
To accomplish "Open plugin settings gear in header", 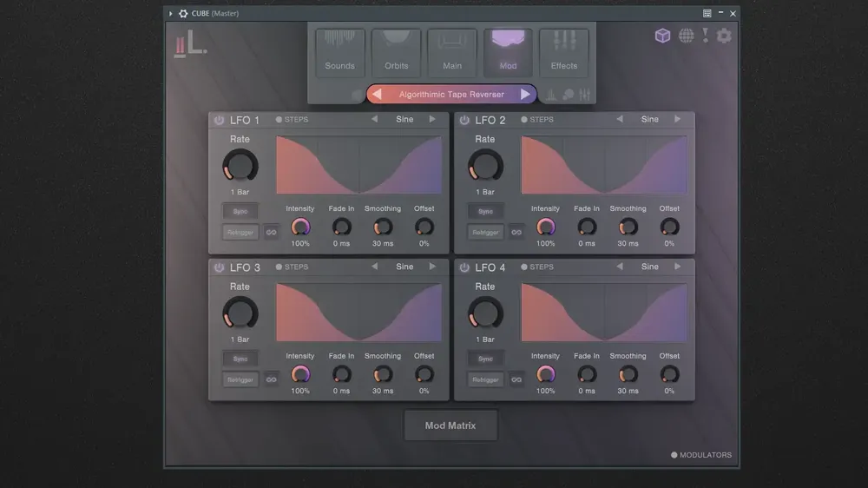I will pyautogui.click(x=724, y=36).
